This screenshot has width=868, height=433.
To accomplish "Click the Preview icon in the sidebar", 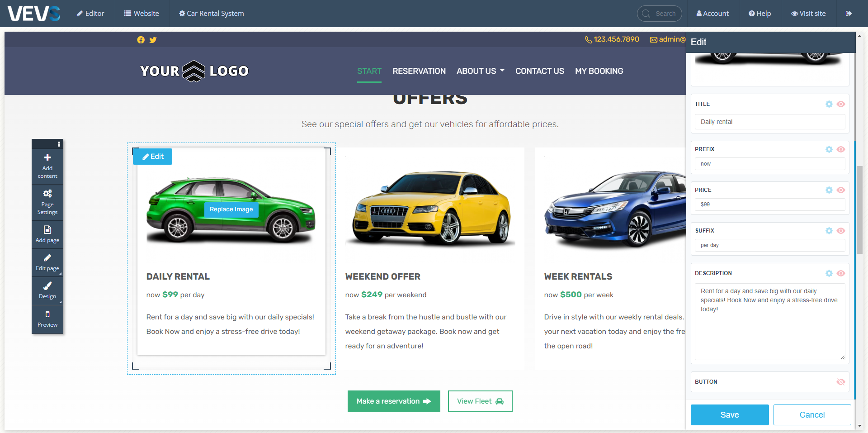I will (x=47, y=314).
